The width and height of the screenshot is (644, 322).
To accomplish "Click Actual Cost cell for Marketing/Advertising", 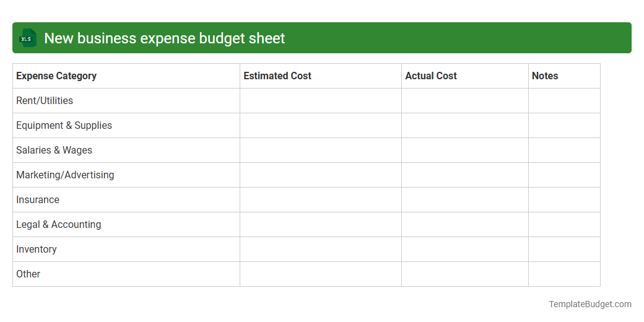I will 465,175.
